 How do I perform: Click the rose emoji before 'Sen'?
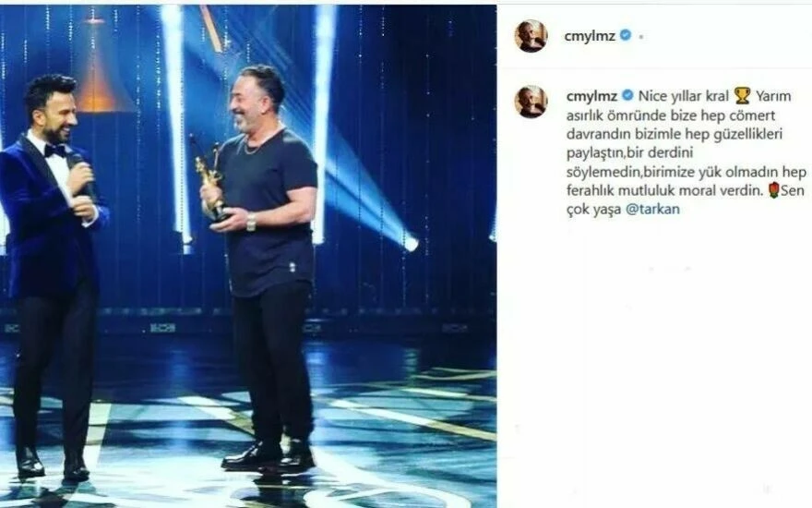pyautogui.click(x=773, y=190)
